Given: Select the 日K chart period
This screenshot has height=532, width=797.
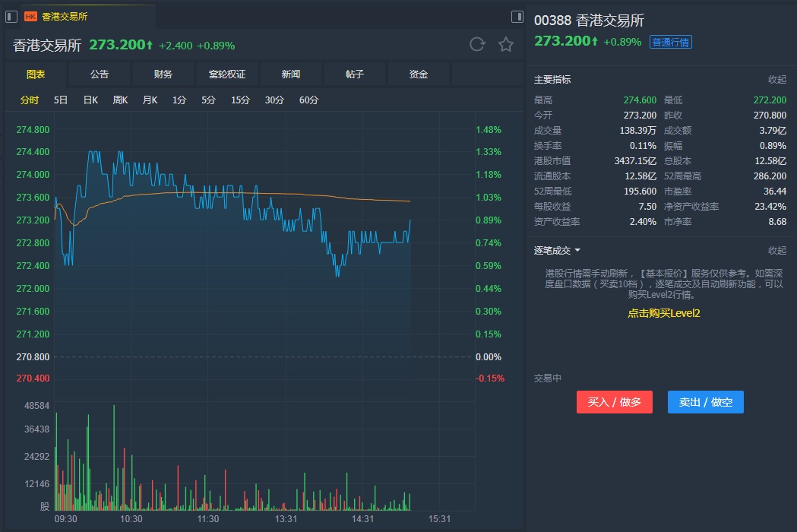Looking at the screenshot, I should pyautogui.click(x=90, y=100).
